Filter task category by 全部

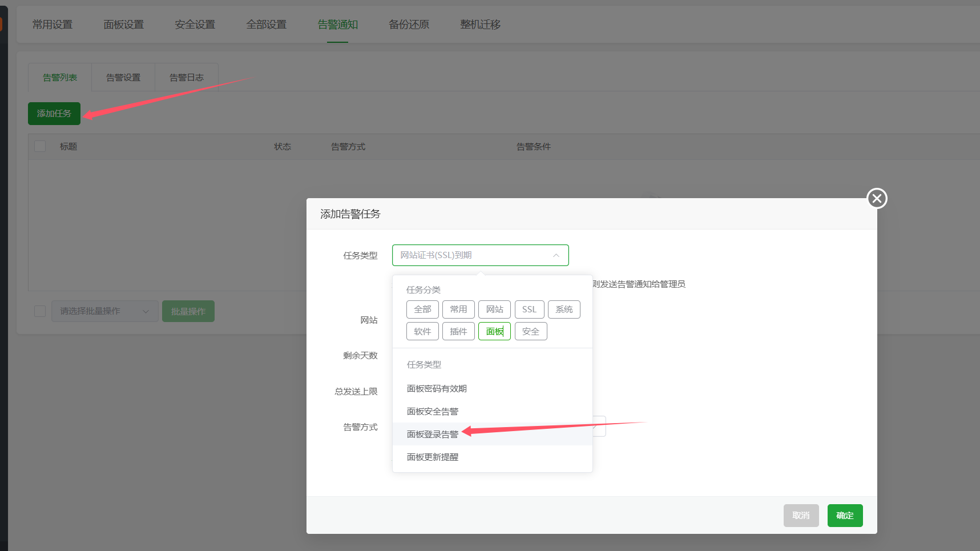[x=422, y=309]
